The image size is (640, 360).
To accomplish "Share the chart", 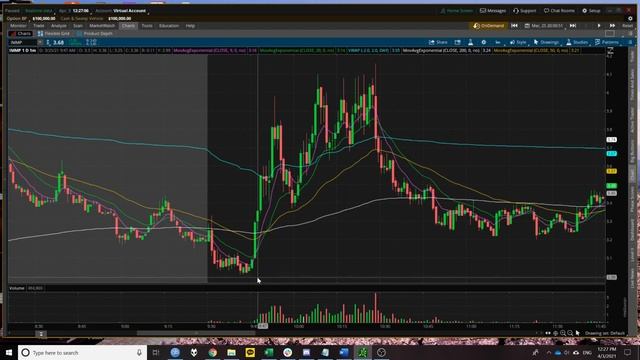I will point(438,42).
